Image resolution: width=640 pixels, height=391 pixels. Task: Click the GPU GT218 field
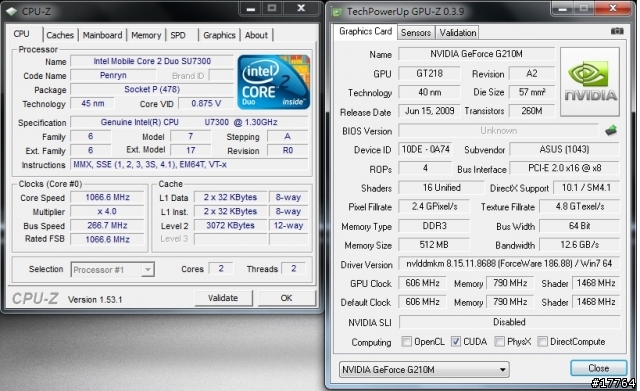429,73
